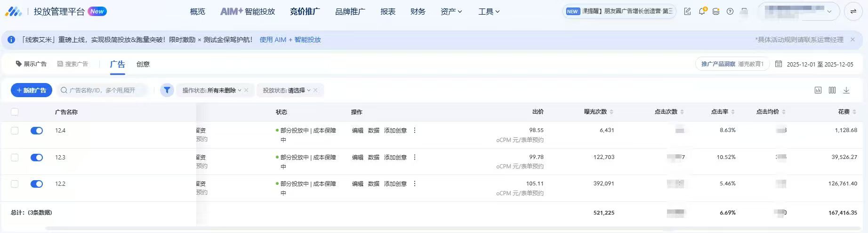
Task: Open the custom columns icon
Action: pyautogui.click(x=832, y=90)
